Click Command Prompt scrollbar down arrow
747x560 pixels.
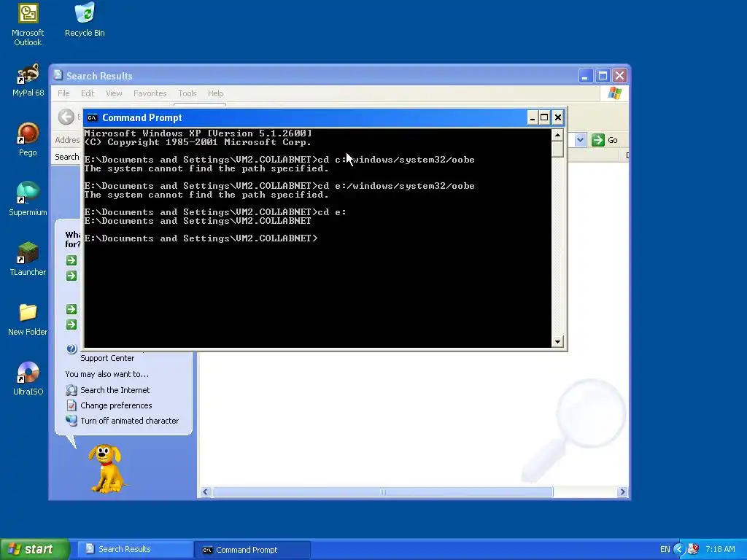557,341
